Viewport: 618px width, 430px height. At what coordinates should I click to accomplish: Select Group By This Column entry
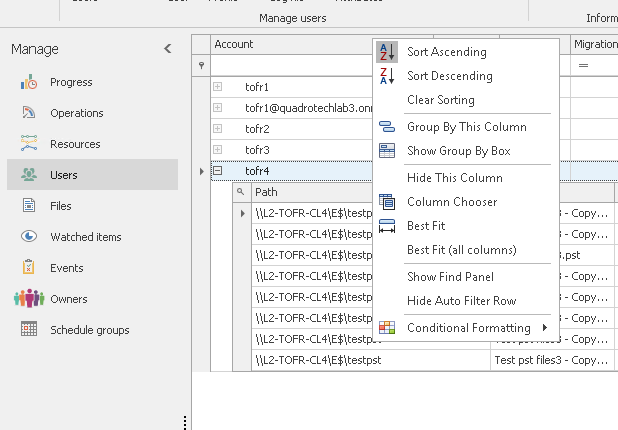click(x=466, y=127)
